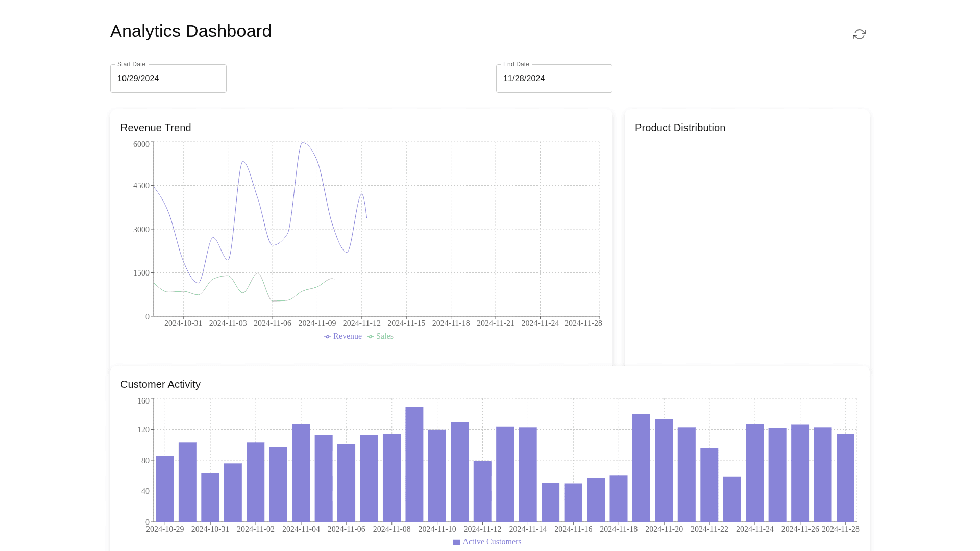Click the Customer Activity heading
Screen dimensions: 980x551
click(x=160, y=384)
